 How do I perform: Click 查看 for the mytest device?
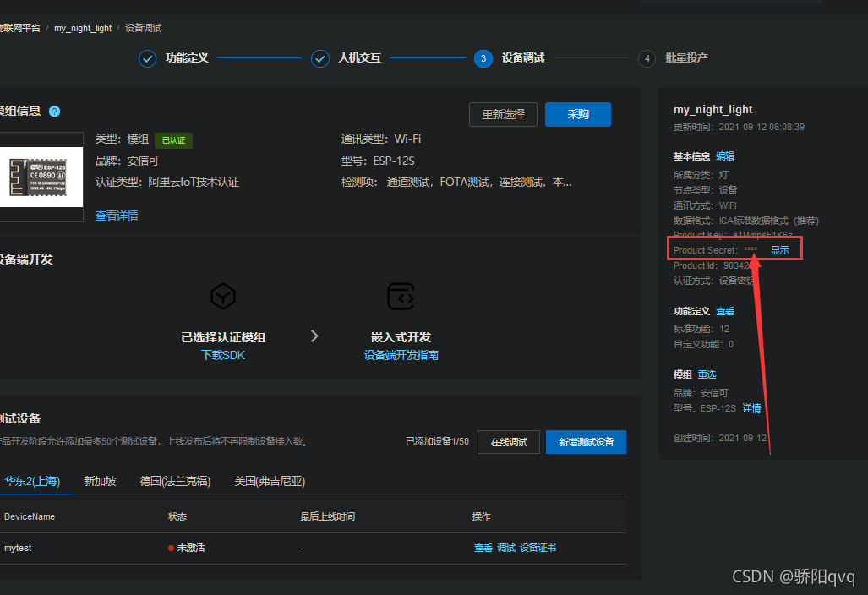[x=483, y=548]
